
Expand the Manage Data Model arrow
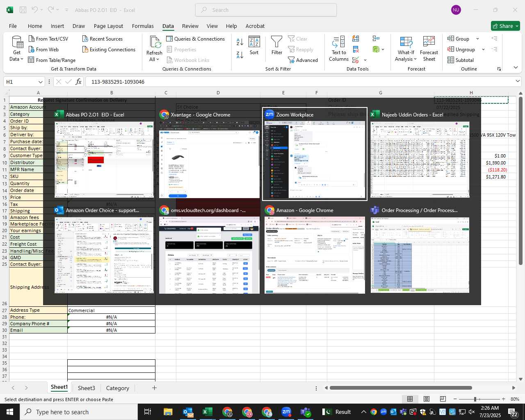click(383, 49)
